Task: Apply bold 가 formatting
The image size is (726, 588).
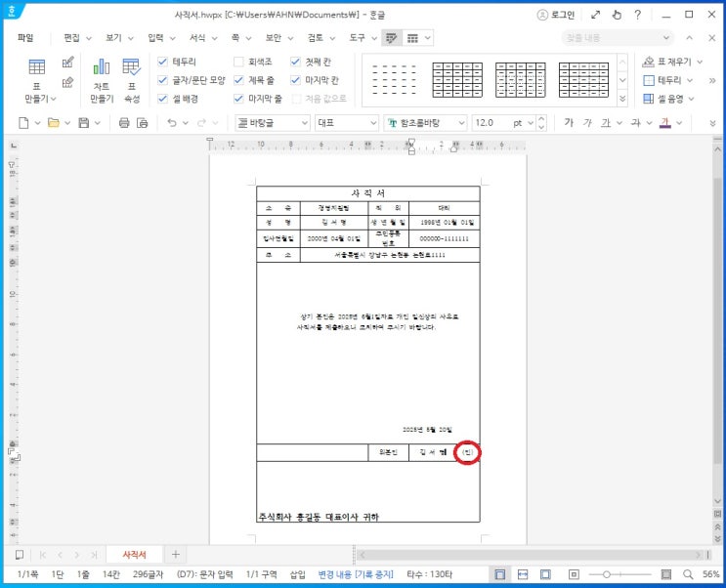Action: point(569,123)
